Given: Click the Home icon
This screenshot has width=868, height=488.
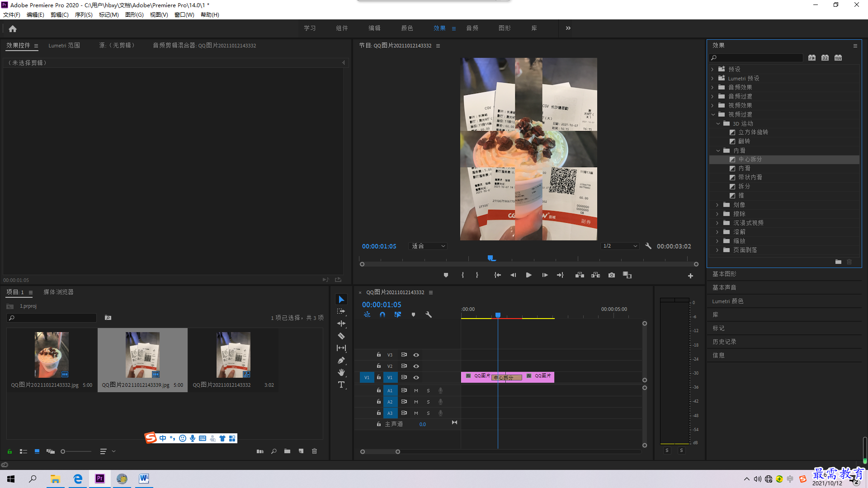Looking at the screenshot, I should (x=13, y=28).
